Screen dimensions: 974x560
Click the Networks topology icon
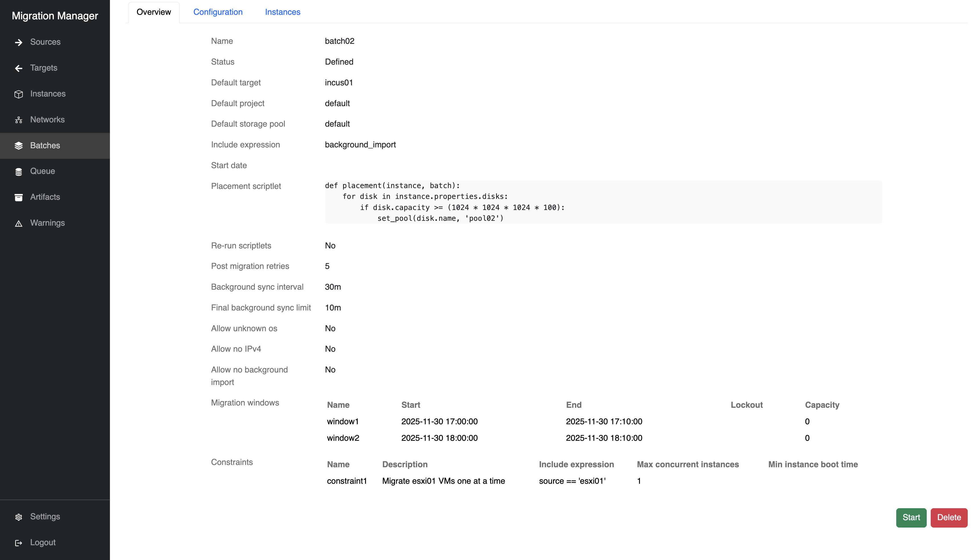click(19, 120)
